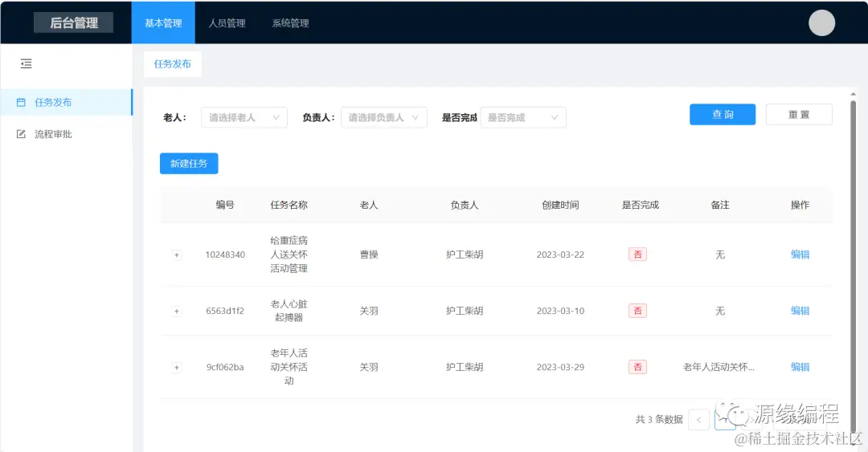Select 任务发布 in the sidebar
Viewport: 868px width, 452px height.
[x=67, y=102]
